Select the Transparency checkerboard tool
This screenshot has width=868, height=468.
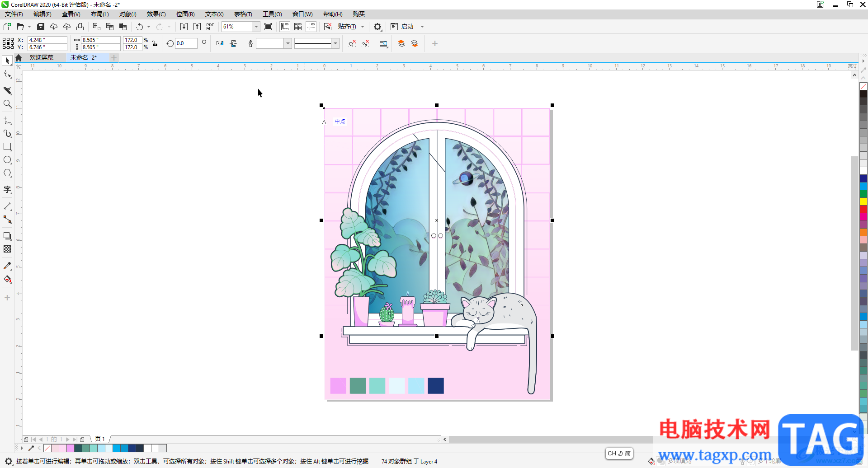(x=7, y=249)
